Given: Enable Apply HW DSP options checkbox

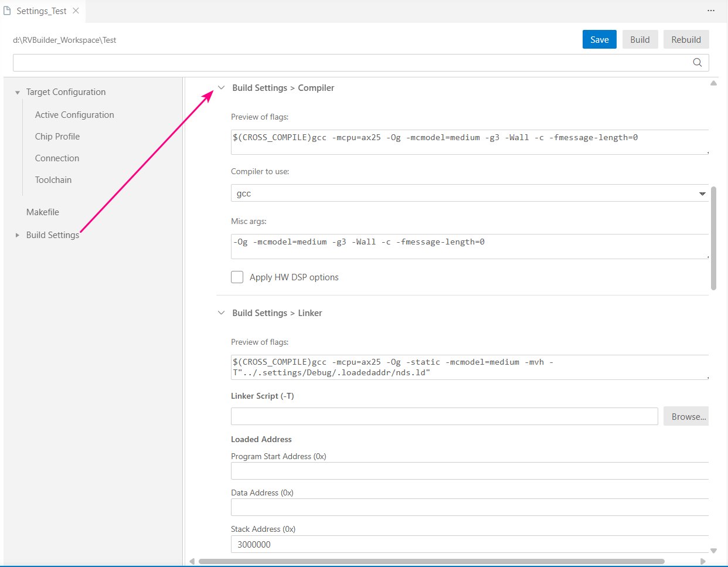Looking at the screenshot, I should click(237, 277).
